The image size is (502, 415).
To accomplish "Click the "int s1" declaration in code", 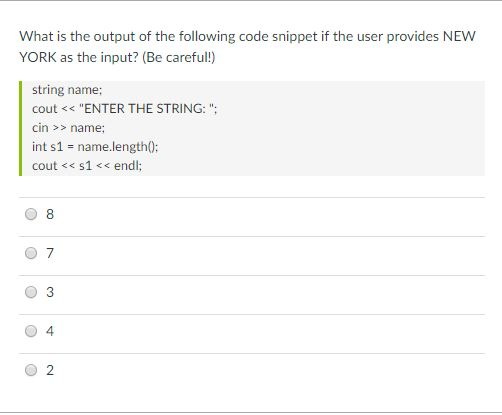I will tap(48, 147).
